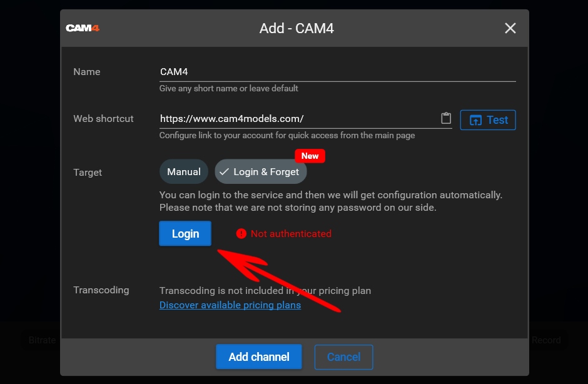Click the Not authenticated status text
This screenshot has width=588, height=384.
tap(291, 234)
